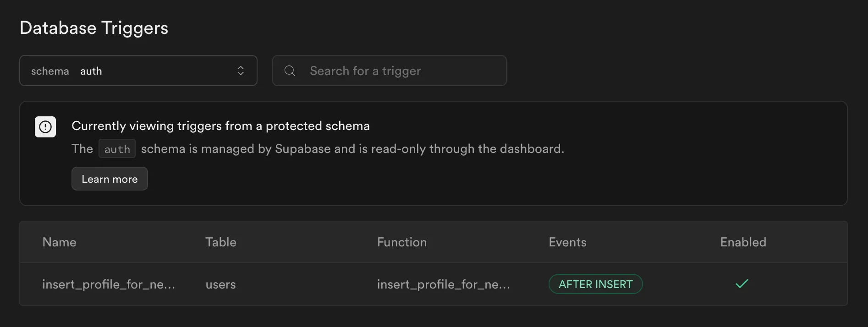
Task: Click the truncated function name in the row
Action: (443, 284)
